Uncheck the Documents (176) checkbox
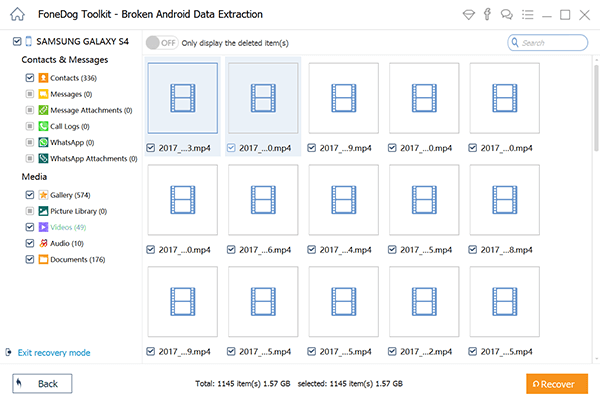The height and width of the screenshot is (402, 600). point(29,259)
